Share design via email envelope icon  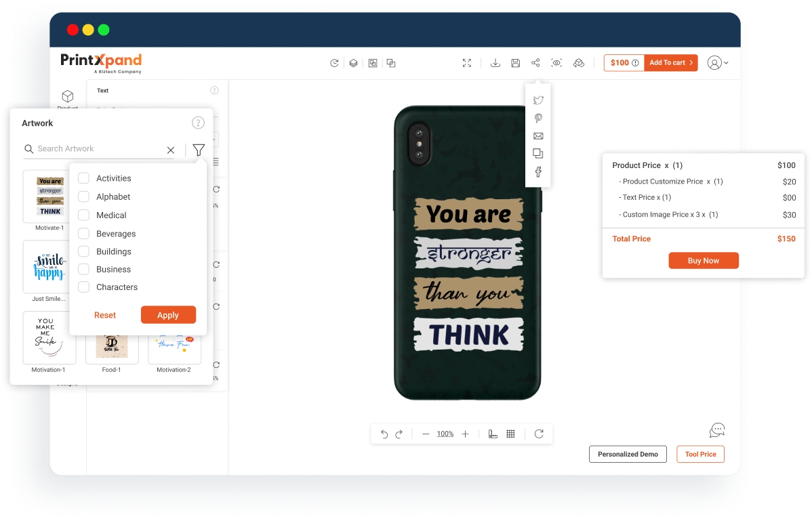pos(538,136)
